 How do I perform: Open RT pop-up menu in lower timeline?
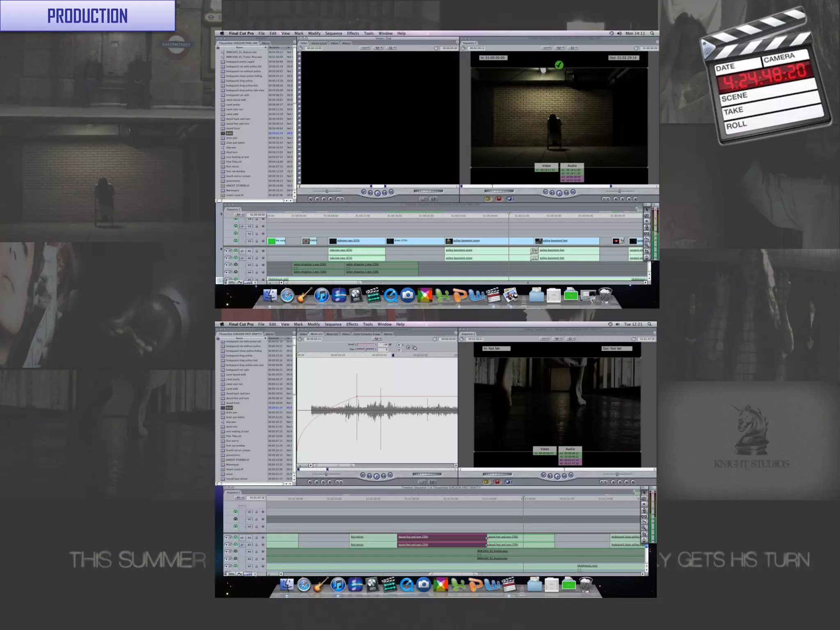pos(239,498)
